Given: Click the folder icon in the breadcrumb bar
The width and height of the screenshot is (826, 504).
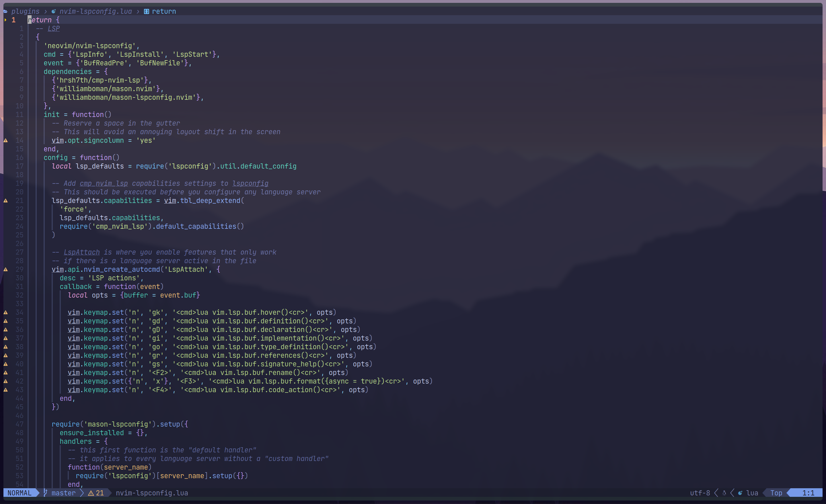Looking at the screenshot, I should pos(5,11).
